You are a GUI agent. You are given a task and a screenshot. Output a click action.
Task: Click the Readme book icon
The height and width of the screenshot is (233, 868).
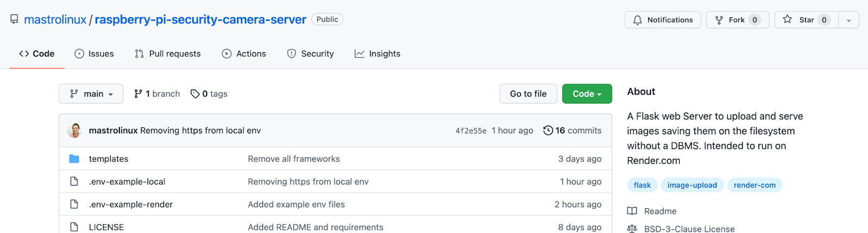tap(632, 211)
